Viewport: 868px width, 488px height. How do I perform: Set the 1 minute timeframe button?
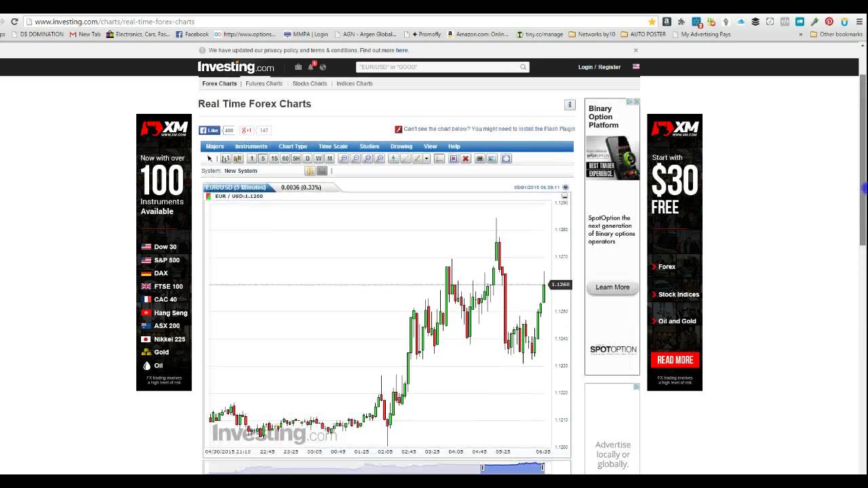[x=252, y=159]
